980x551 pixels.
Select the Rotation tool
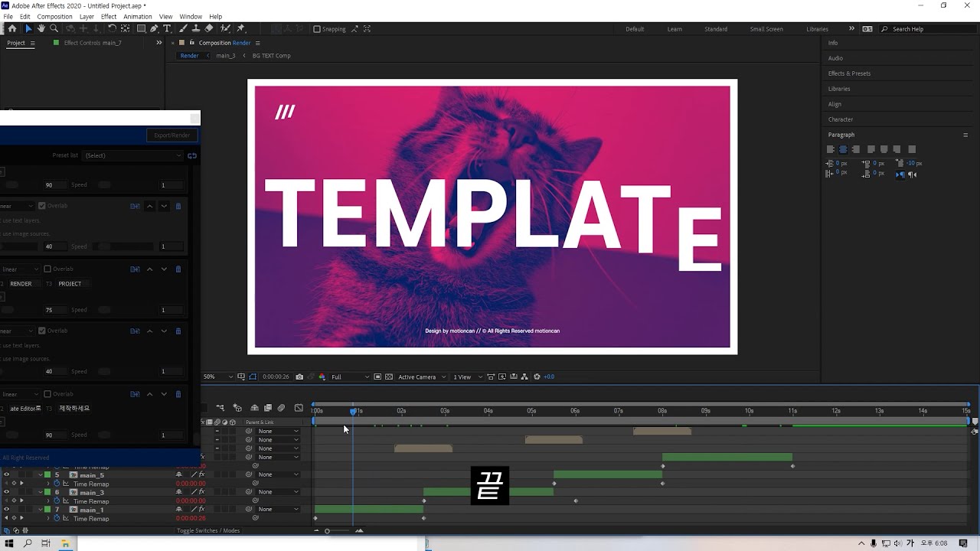(x=112, y=29)
